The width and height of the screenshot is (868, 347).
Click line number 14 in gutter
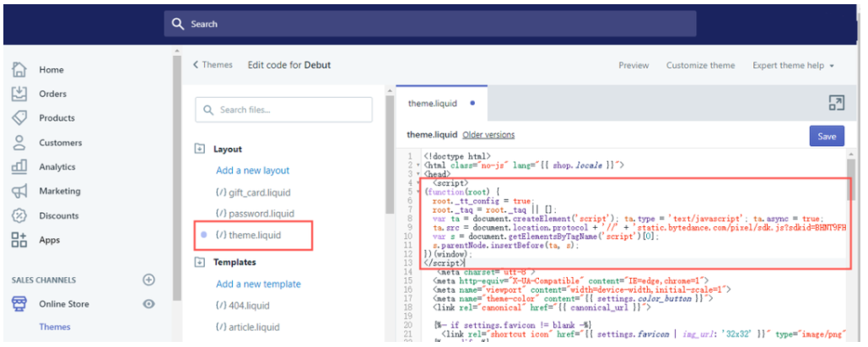(x=408, y=272)
